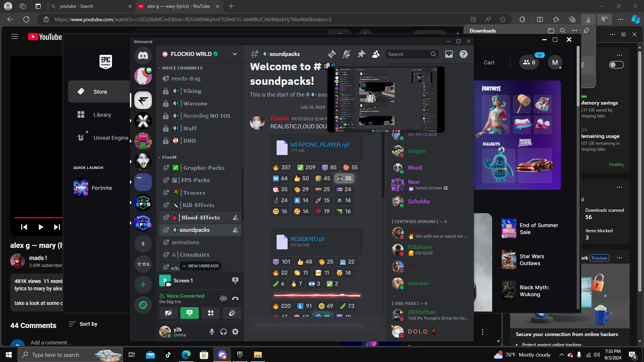Disconnect from voice channel
Image resolution: width=644 pixels, height=362 pixels.
point(235,298)
